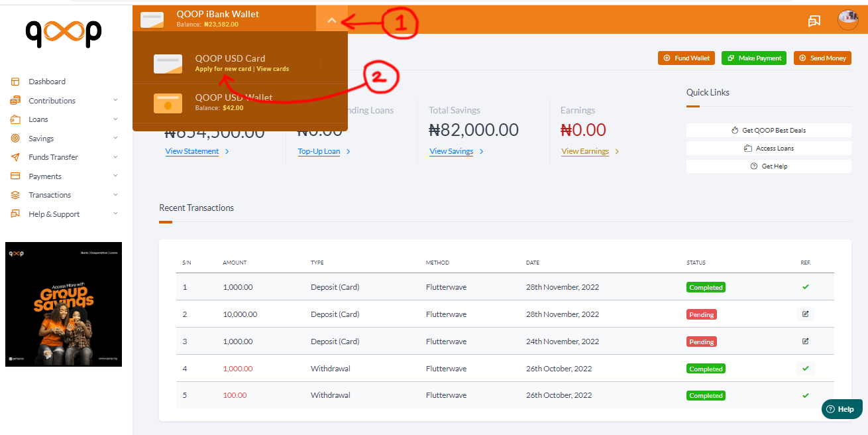The width and height of the screenshot is (868, 435).
Task: Click View cards link
Action: pyautogui.click(x=273, y=69)
